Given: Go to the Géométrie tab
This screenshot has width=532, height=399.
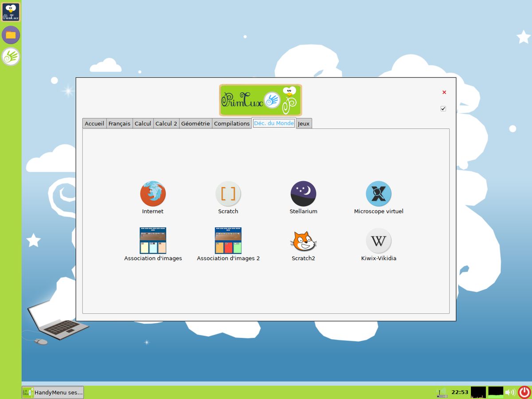Looking at the screenshot, I should point(195,123).
